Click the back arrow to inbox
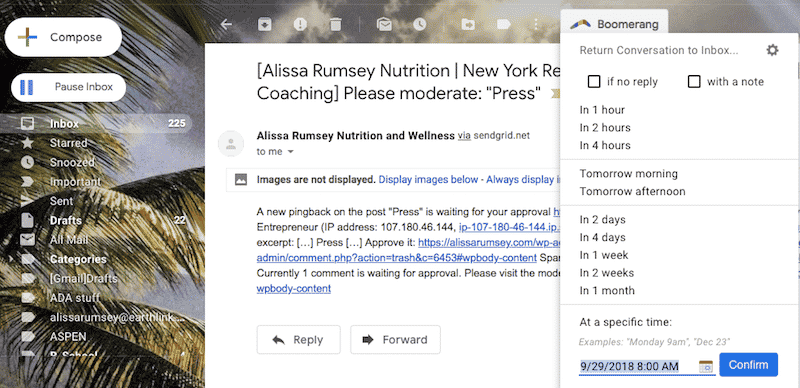 coord(226,24)
